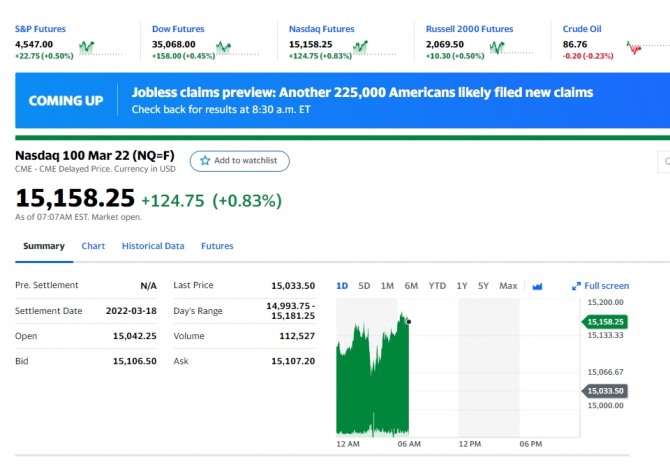The height and width of the screenshot is (464, 670).
Task: Click the S&P Futures sparkline chart icon
Action: coord(87,47)
